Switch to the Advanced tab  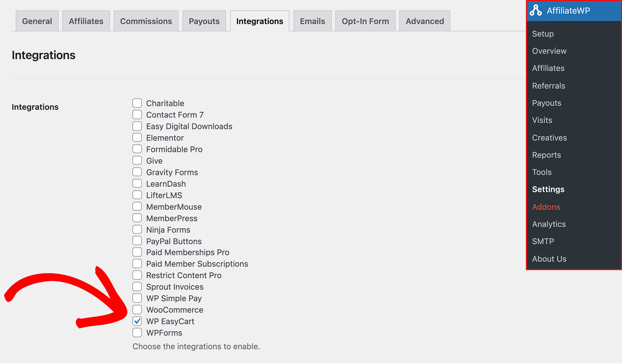click(424, 21)
